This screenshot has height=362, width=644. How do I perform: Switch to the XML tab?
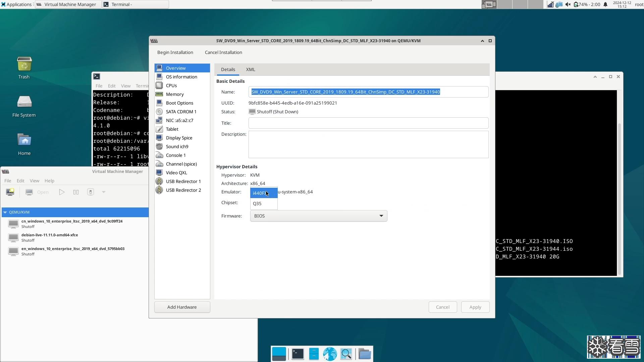pyautogui.click(x=250, y=69)
